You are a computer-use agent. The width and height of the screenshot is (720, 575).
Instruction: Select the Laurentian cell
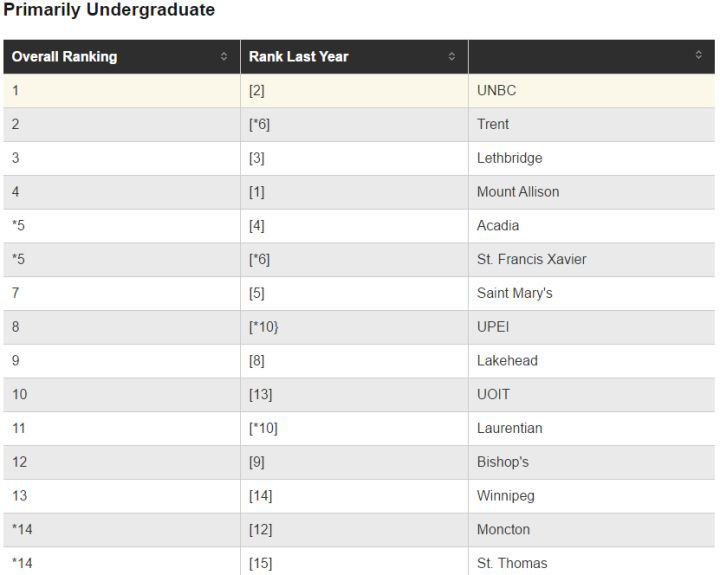[x=509, y=429]
